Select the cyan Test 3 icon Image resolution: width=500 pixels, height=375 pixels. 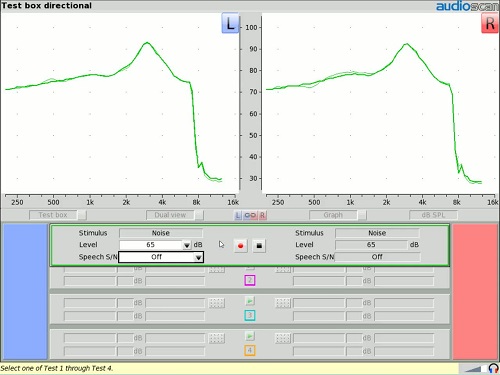[x=250, y=315]
